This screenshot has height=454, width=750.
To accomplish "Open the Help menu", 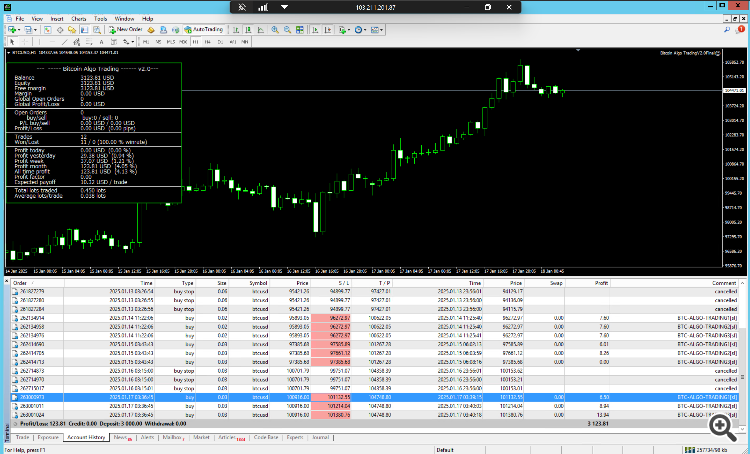I will pyautogui.click(x=148, y=19).
